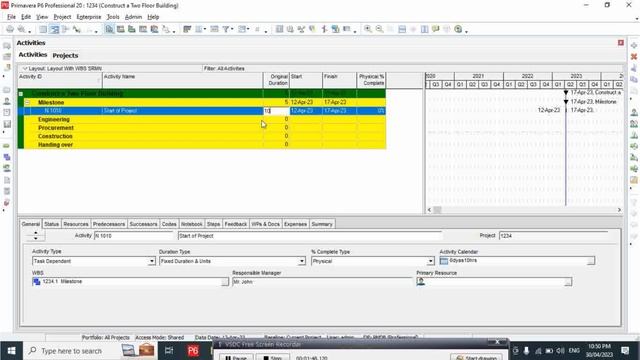Open the View menu
Image resolution: width=640 pixels, height=360 pixels.
click(x=42, y=17)
